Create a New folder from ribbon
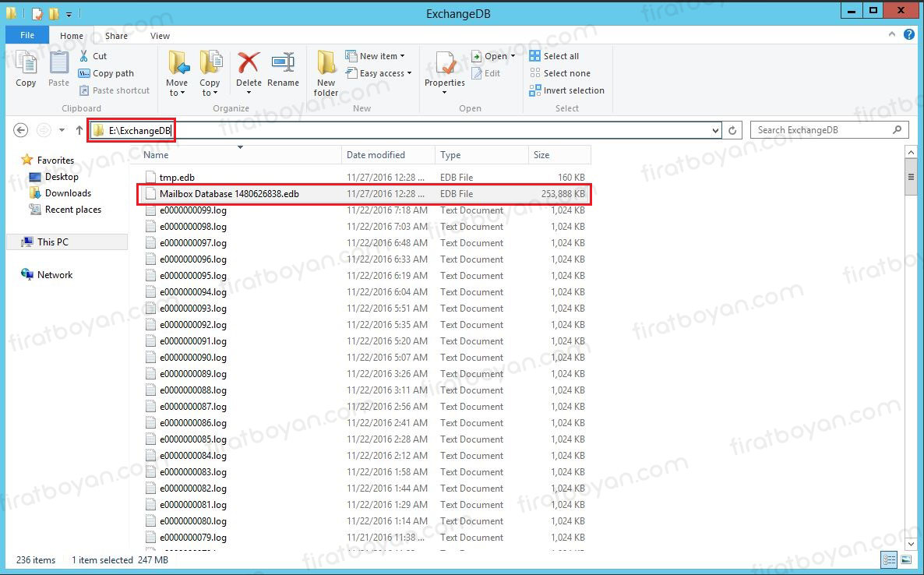Image resolution: width=924 pixels, height=575 pixels. coord(326,74)
